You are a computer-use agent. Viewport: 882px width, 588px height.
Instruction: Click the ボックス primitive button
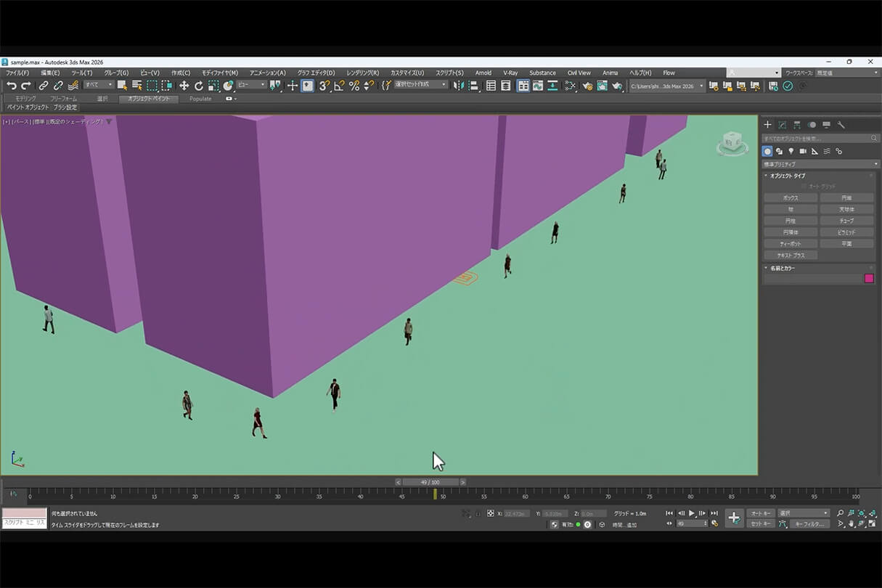[x=790, y=197]
